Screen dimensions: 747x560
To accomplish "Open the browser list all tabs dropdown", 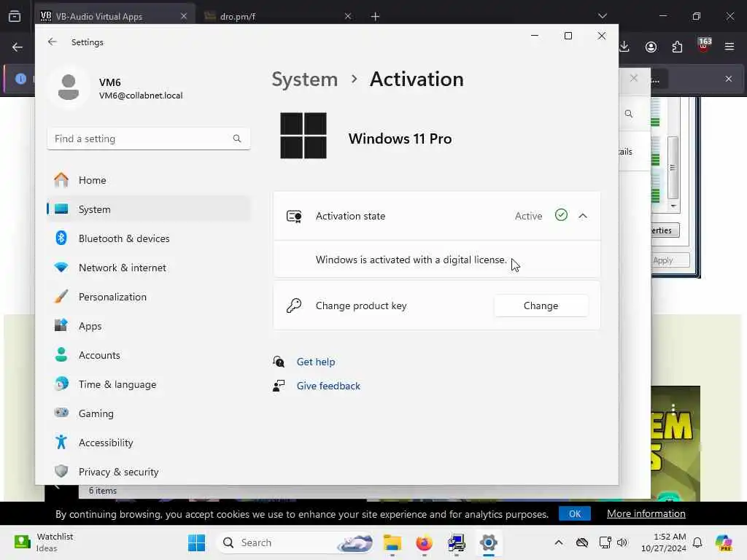I will (x=603, y=16).
